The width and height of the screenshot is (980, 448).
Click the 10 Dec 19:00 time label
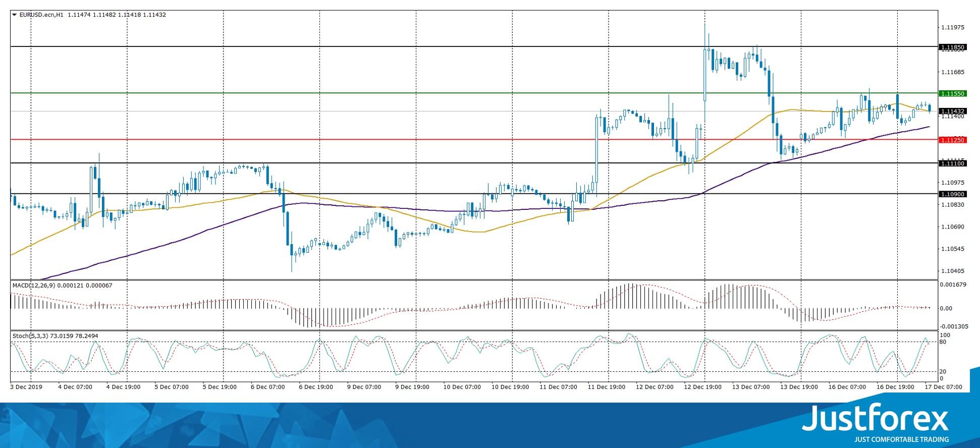[x=510, y=387]
